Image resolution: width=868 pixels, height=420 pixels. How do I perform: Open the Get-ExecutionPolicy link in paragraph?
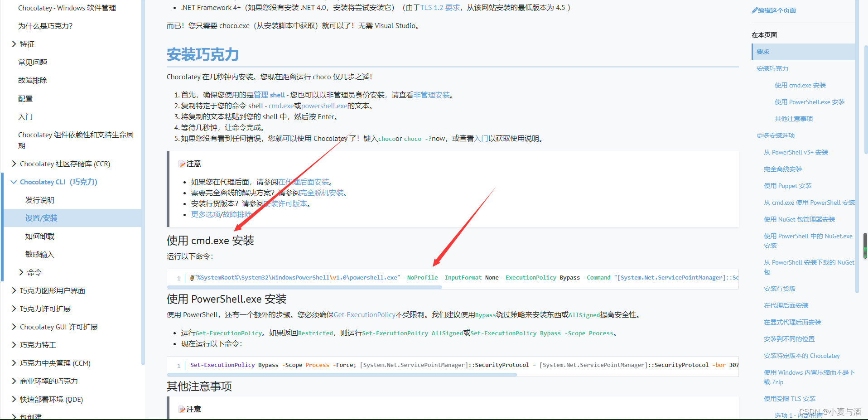365,314
